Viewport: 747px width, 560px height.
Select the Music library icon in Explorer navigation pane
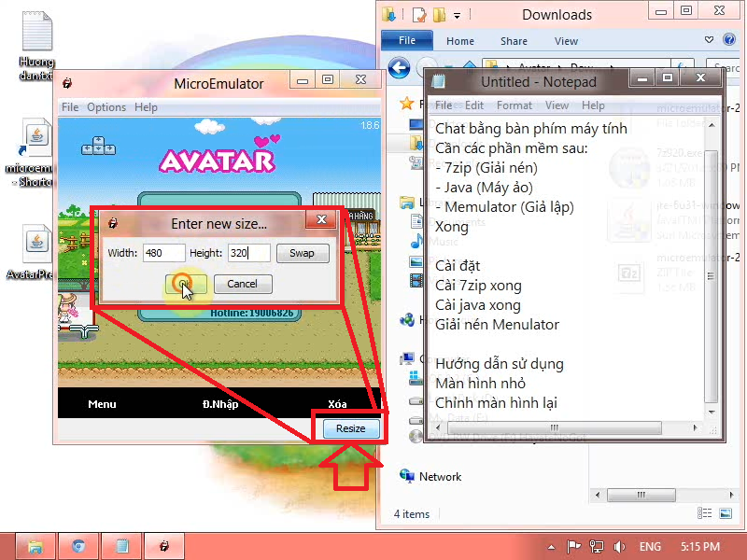pos(416,241)
